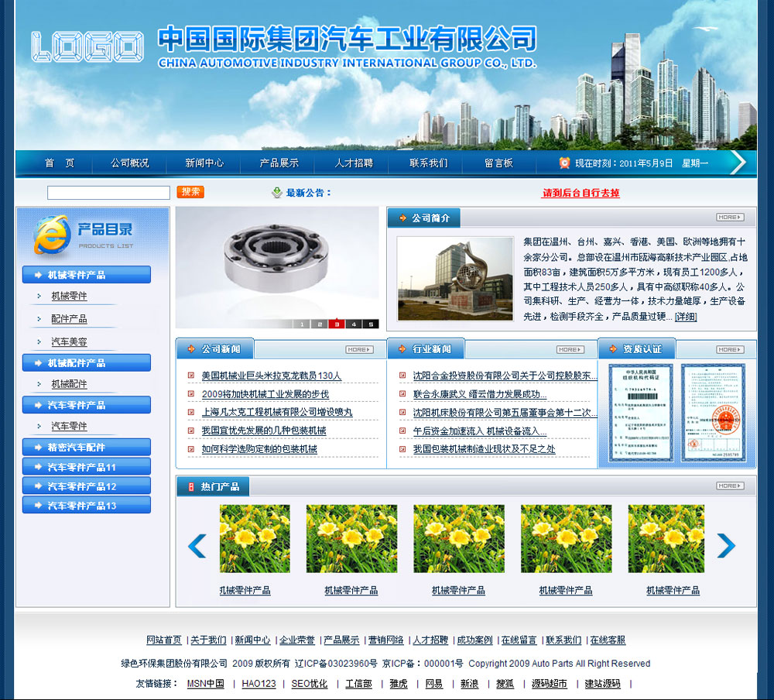The width and height of the screenshot is (774, 700).
Task: Open MORE in 公司新闻 section
Action: (359, 350)
